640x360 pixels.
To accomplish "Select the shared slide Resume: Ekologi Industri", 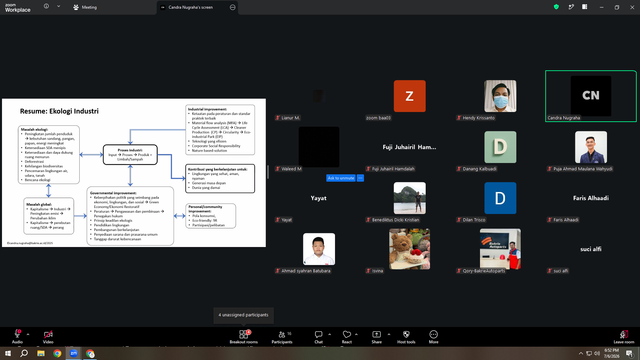I will (x=134, y=173).
